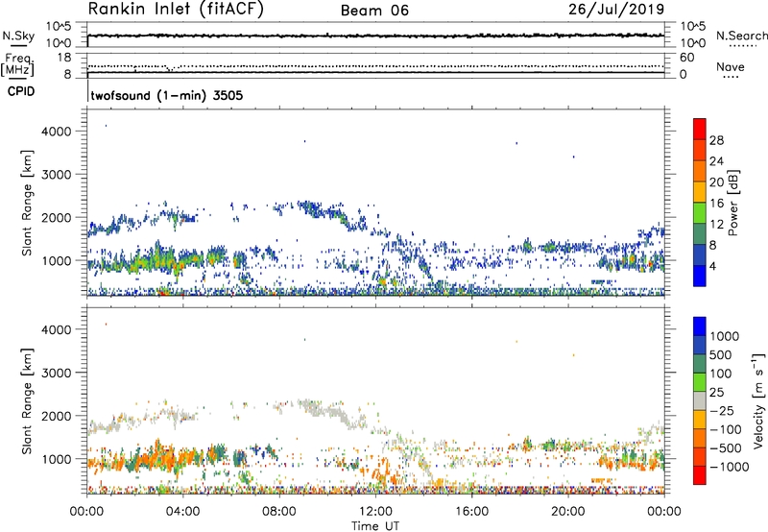Click the '16' power colorbar tick label
768x532 pixels.
[x=716, y=204]
